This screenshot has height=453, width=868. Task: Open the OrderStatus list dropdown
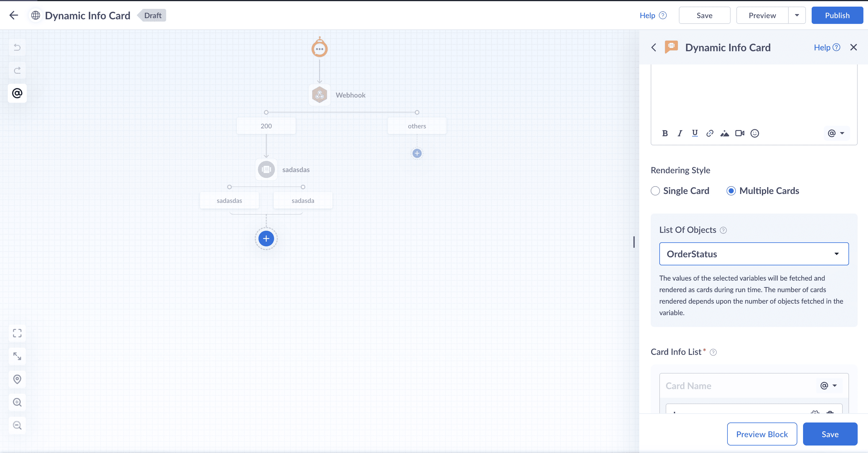click(754, 254)
